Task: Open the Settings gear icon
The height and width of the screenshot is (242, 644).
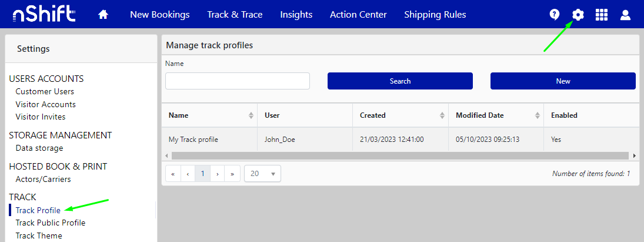Action: click(x=578, y=15)
